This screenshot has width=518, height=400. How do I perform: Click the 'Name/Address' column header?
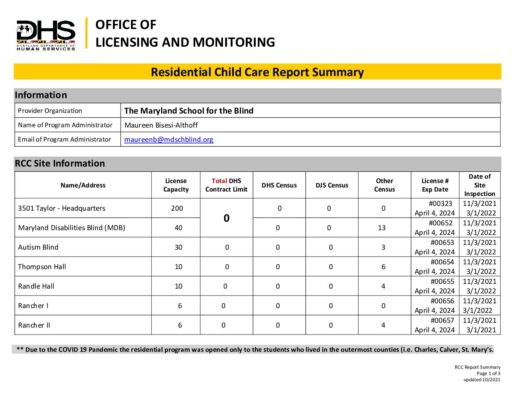coord(83,185)
